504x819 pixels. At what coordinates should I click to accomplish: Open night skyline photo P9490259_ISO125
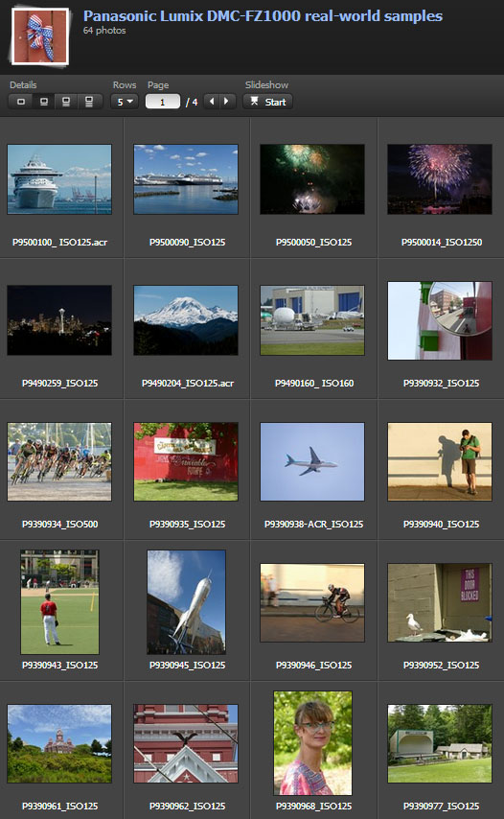click(59, 320)
